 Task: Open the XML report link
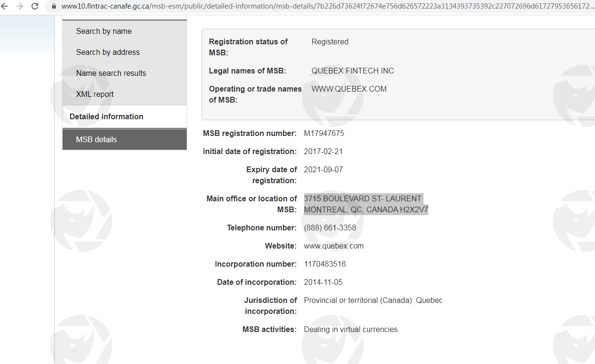[x=95, y=94]
